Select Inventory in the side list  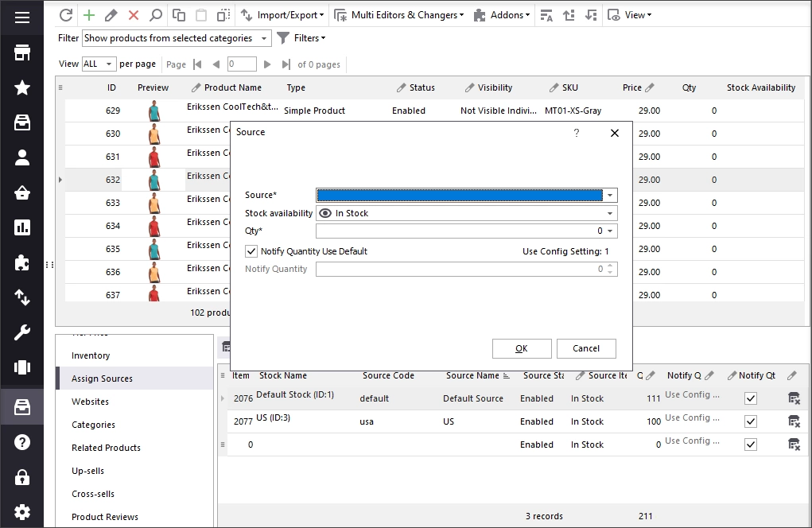[91, 355]
